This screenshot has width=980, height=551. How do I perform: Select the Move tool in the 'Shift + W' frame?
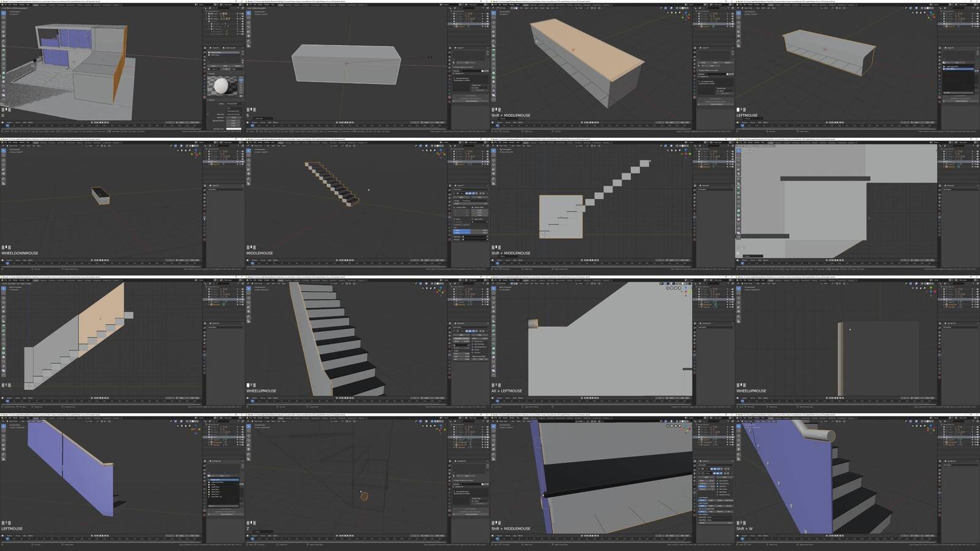pos(738,437)
